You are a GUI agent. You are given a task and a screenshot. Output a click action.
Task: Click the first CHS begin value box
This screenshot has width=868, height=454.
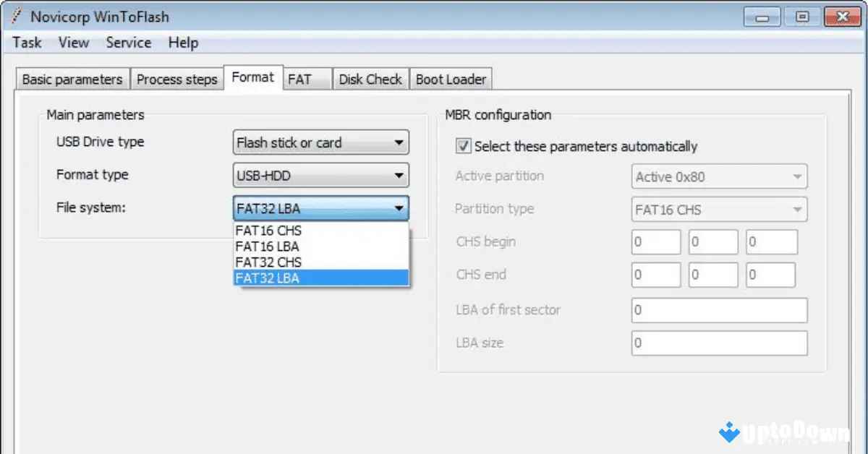click(x=655, y=241)
